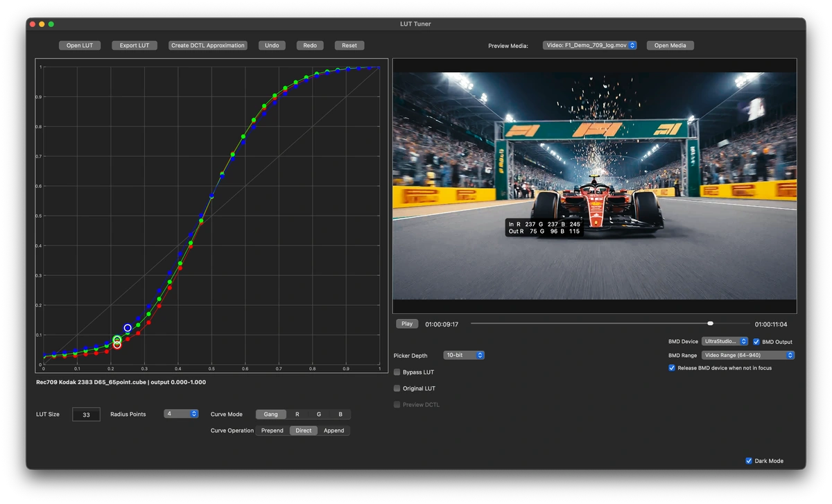This screenshot has height=504, width=832.
Task: Click the timeline playhead handle
Action: coord(710,323)
